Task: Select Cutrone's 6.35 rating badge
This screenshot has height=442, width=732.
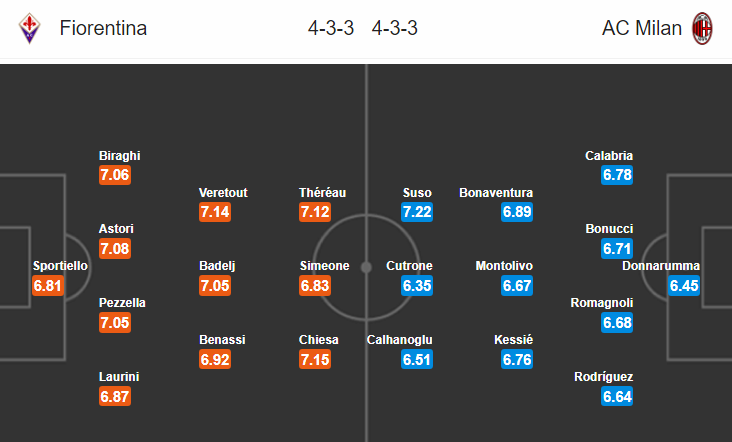Action: pyautogui.click(x=417, y=286)
